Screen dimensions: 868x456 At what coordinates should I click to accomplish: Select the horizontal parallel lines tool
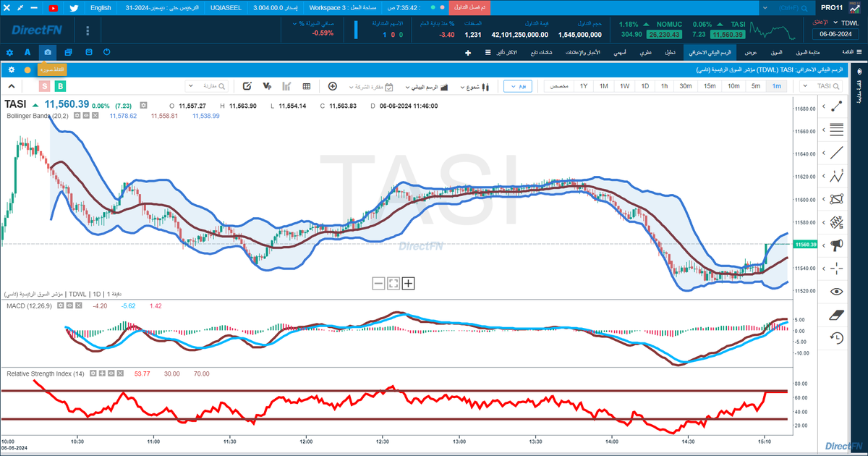(837, 130)
